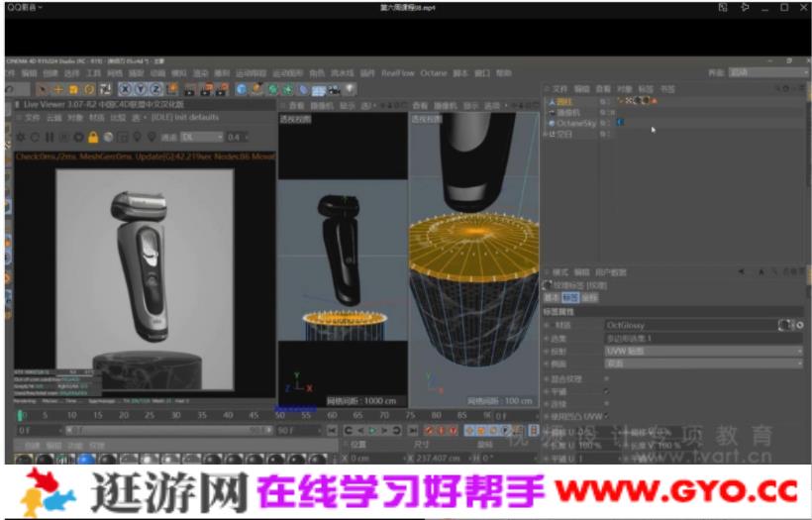Viewport: 812px width, 520px height.
Task: Click Live Viewer focus picker pin icon
Action: coord(138,138)
